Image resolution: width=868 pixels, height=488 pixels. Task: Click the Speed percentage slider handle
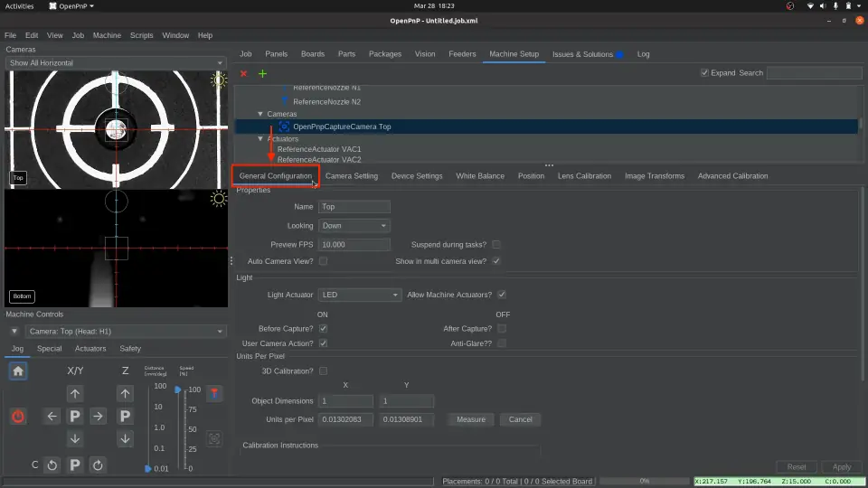coord(177,389)
